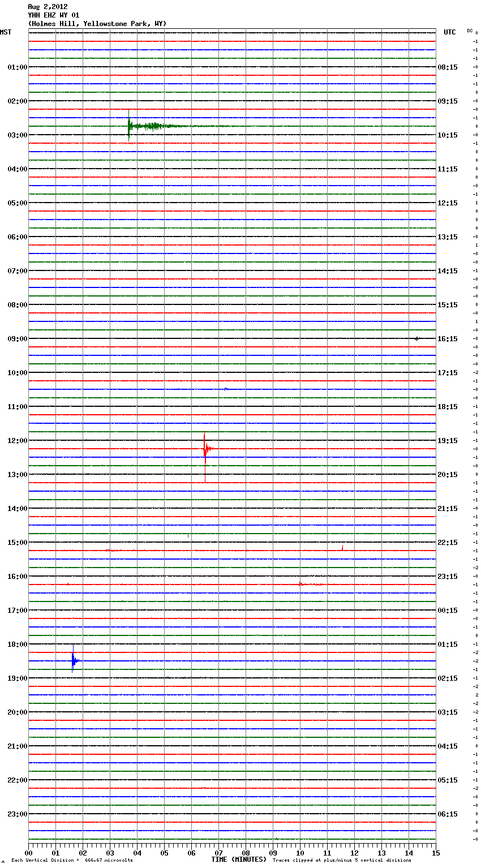Click the date text 'Aug 2,2012'
This screenshot has height=868, width=481.
click(x=48, y=7)
